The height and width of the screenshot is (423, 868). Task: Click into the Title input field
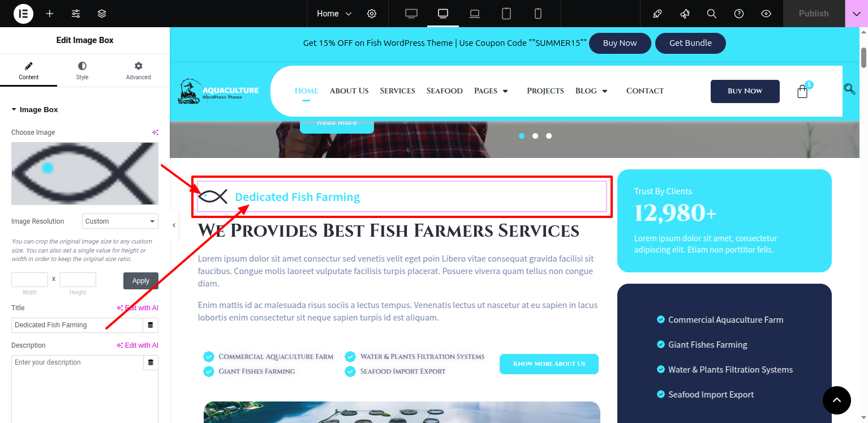point(77,325)
